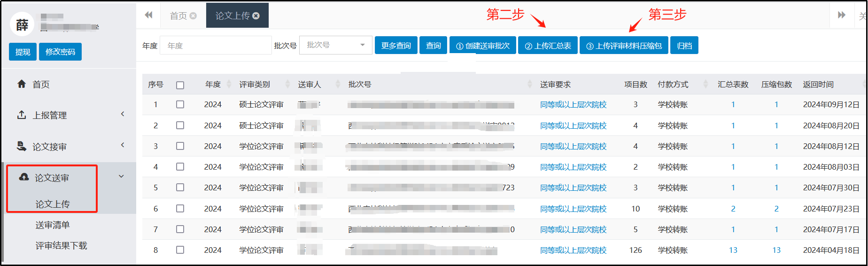
Task: Check the checkbox in row 8
Action: 180,250
